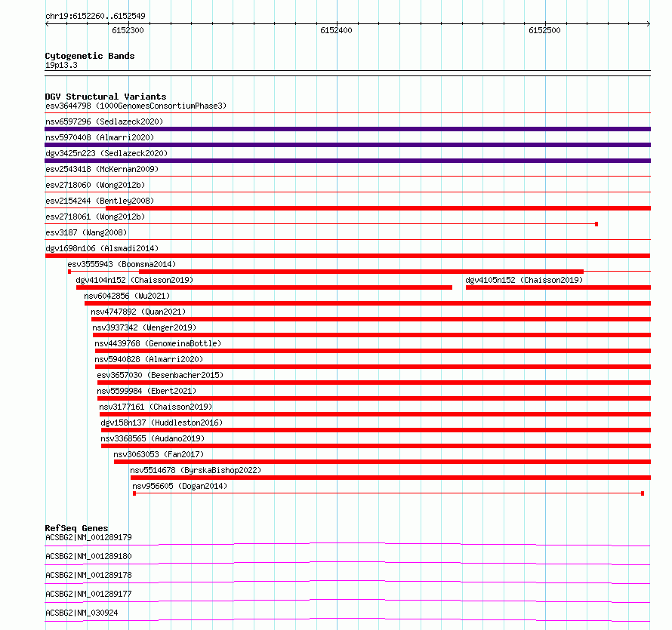Select dgv158n137 (Huddleston2016) label

point(162,423)
